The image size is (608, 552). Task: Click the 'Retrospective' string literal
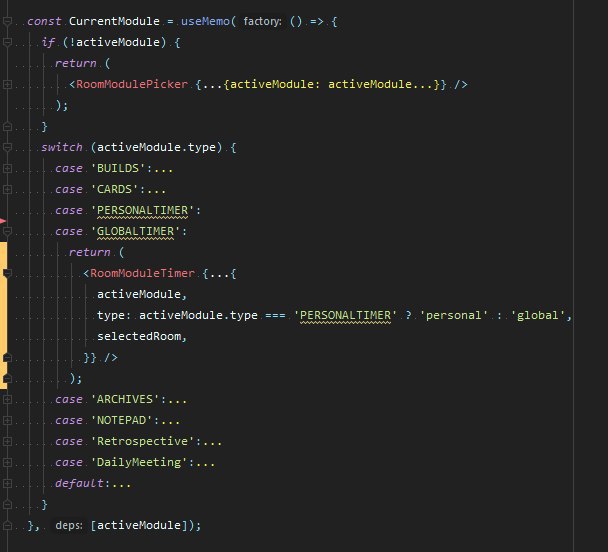click(x=142, y=441)
